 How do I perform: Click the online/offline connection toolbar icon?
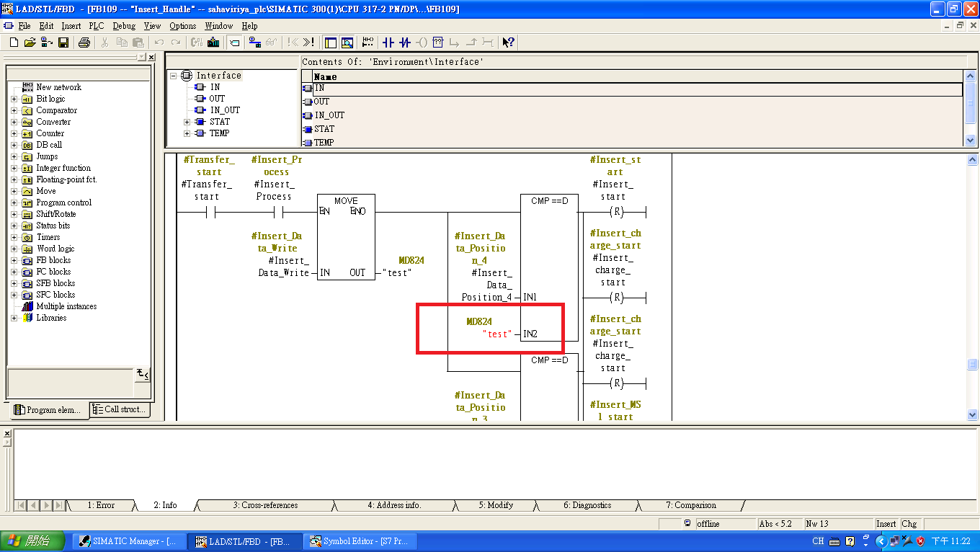(254, 43)
